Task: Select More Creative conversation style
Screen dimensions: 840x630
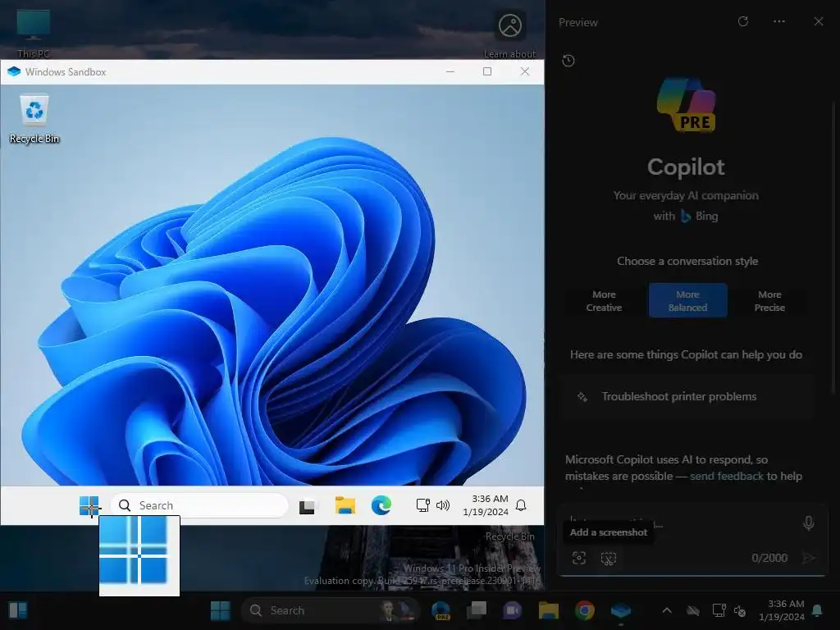Action: pyautogui.click(x=604, y=301)
